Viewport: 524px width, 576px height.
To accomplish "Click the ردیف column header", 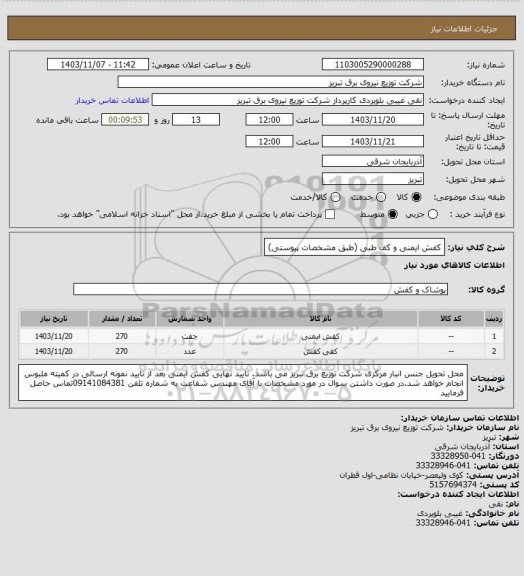I will [x=494, y=318].
